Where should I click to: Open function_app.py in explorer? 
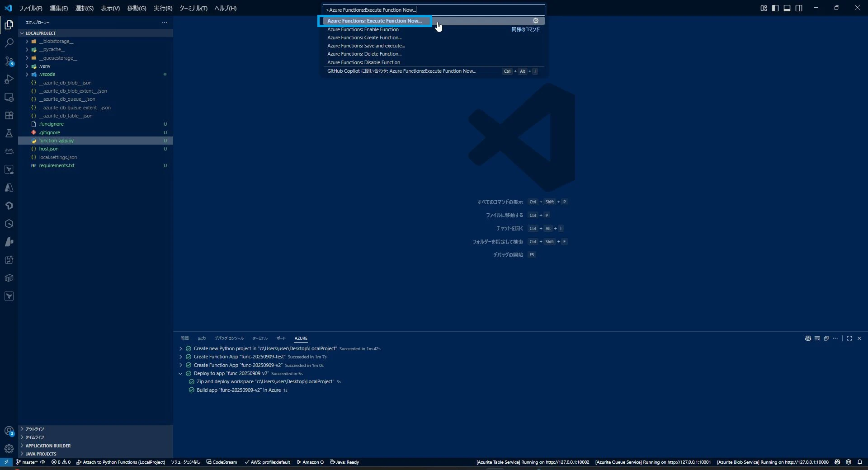(96, 141)
